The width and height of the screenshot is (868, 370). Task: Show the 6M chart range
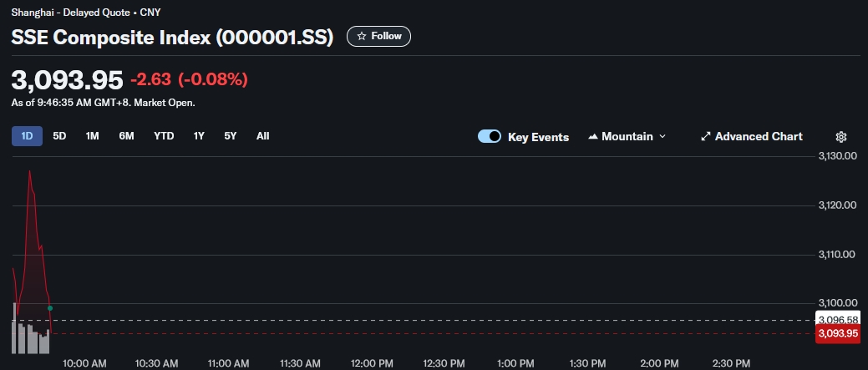pos(126,136)
